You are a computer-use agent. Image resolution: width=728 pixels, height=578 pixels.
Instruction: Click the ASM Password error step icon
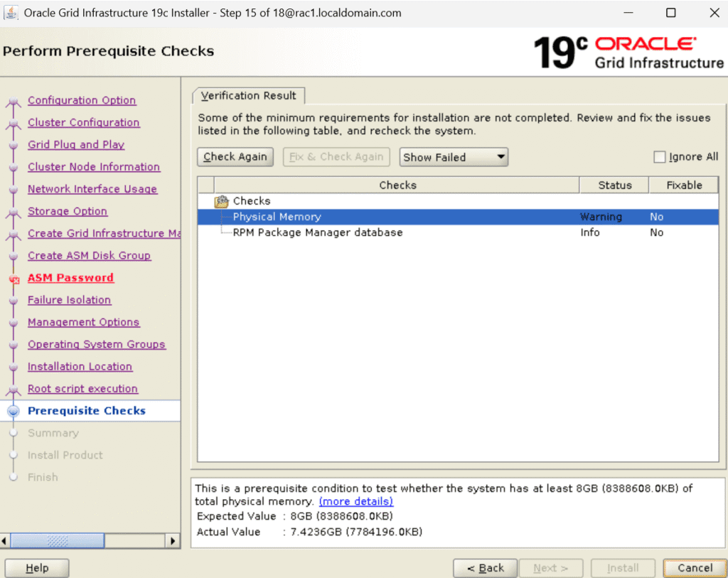14,279
